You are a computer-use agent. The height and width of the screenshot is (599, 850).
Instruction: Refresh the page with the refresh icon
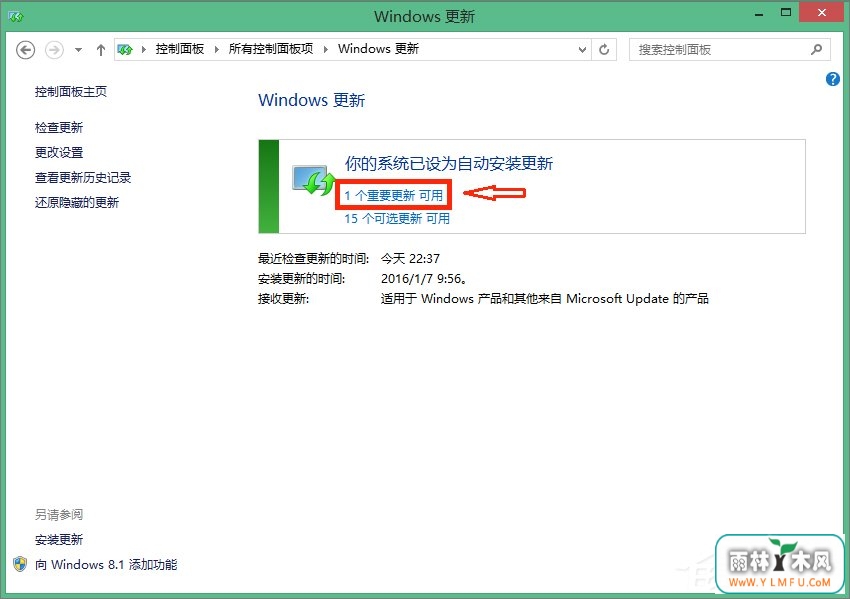click(604, 50)
